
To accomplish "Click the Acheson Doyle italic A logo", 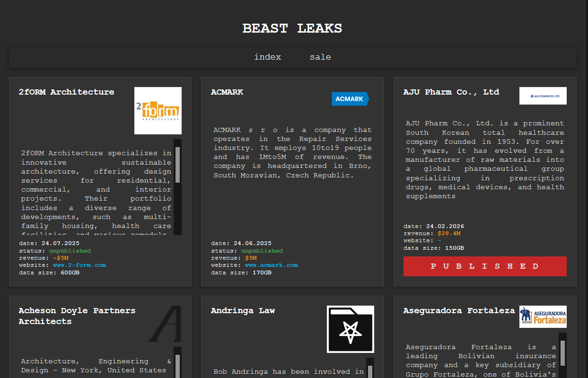I will tap(165, 324).
